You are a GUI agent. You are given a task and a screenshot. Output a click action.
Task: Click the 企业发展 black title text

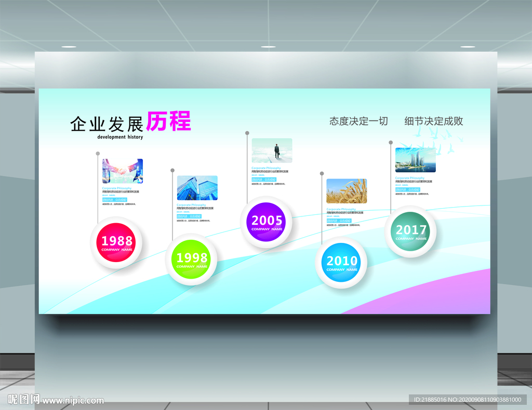click(107, 124)
